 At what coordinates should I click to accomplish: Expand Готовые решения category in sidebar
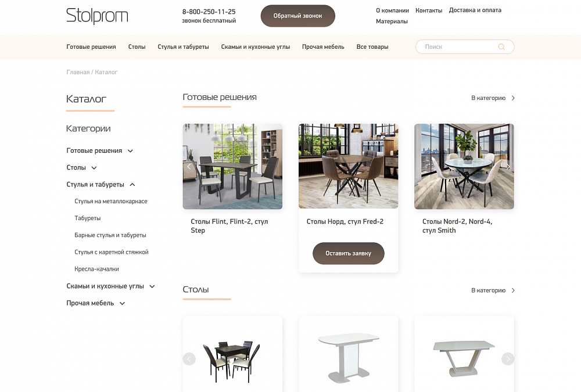[x=130, y=151]
